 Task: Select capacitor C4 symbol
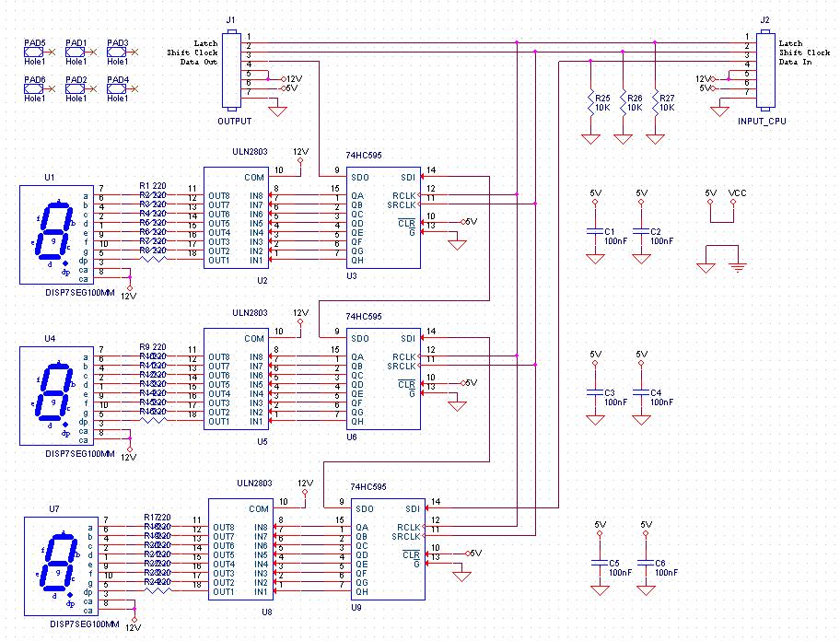coord(641,392)
